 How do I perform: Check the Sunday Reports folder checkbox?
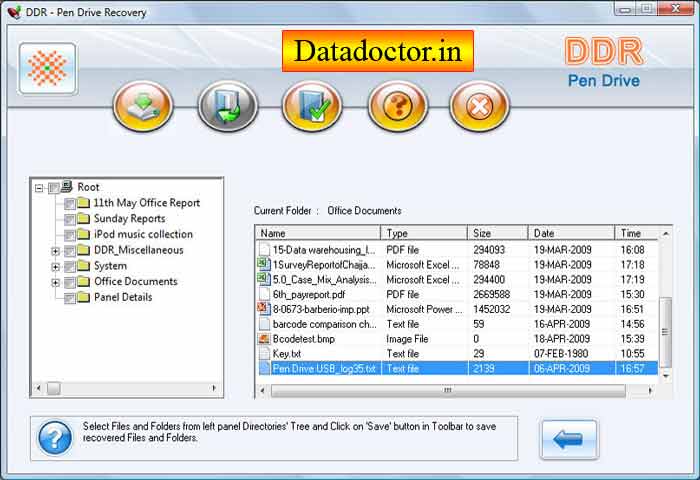[70, 219]
